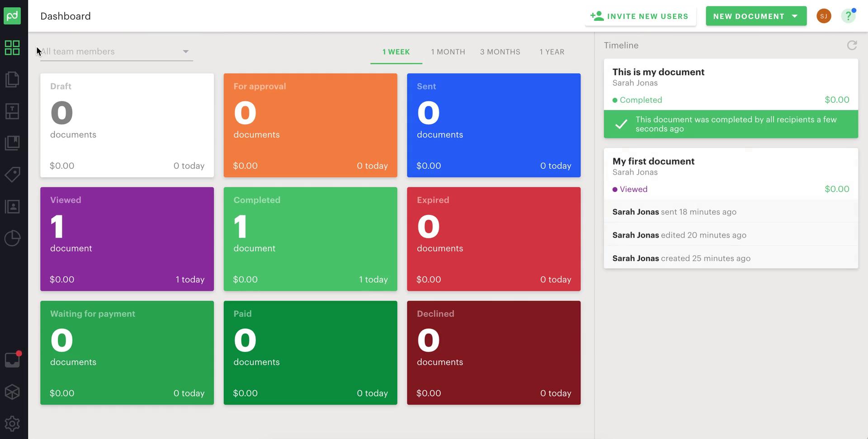Open 'My first document' in Timeline
Screen dimensions: 868x439
(653, 161)
